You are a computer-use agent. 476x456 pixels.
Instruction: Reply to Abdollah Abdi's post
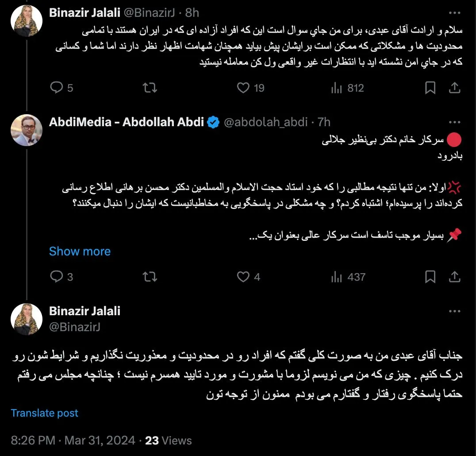(x=57, y=277)
